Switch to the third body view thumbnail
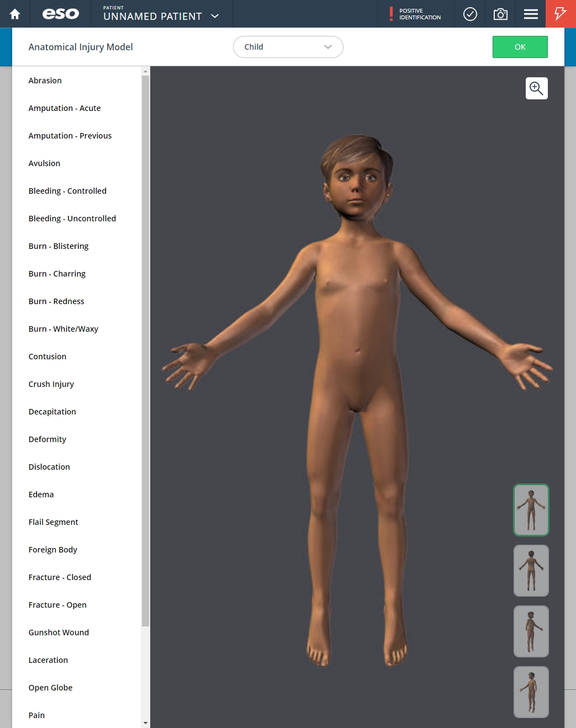Image resolution: width=576 pixels, height=728 pixels. click(531, 631)
